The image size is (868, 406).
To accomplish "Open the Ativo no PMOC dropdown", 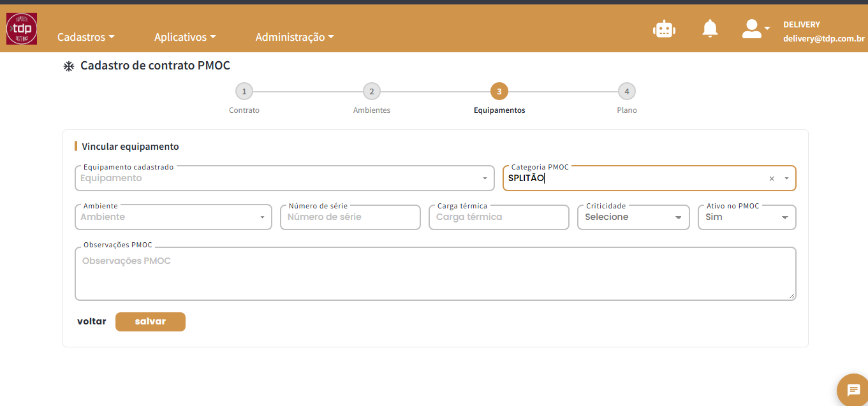I will pyautogui.click(x=747, y=217).
